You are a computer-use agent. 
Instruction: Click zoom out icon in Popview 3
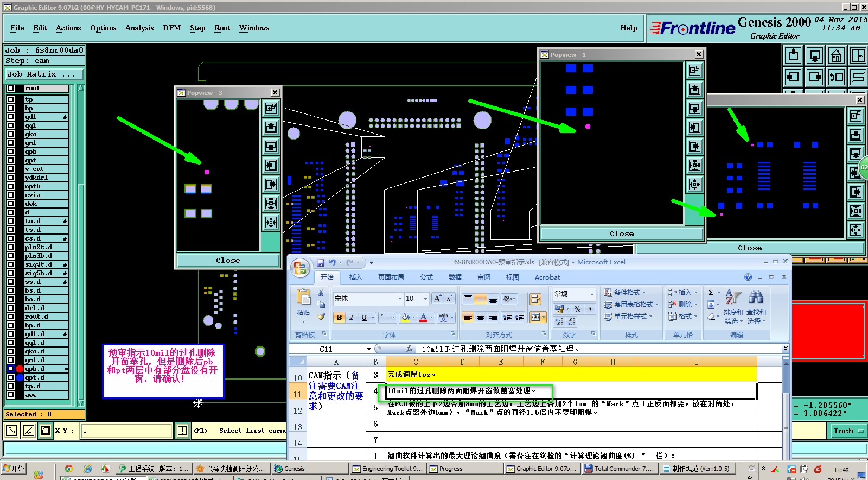pyautogui.click(x=271, y=223)
